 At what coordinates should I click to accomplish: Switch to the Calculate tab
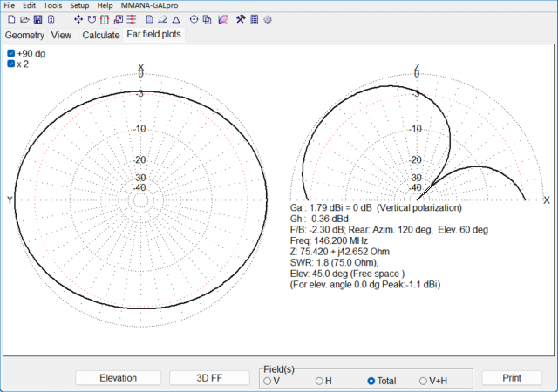click(x=100, y=36)
